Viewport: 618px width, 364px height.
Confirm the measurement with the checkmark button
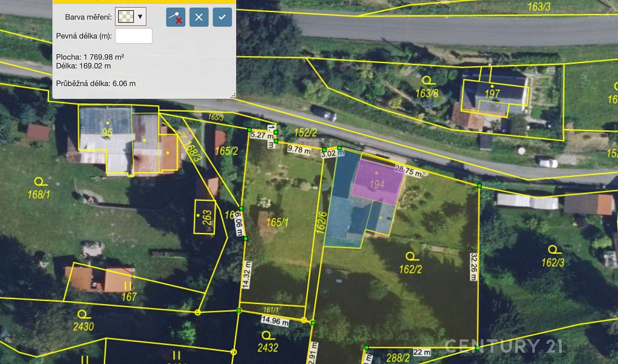coord(222,18)
